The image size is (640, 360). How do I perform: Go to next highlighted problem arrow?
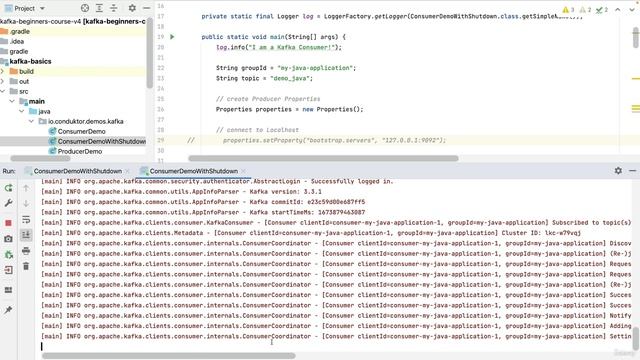632,9
